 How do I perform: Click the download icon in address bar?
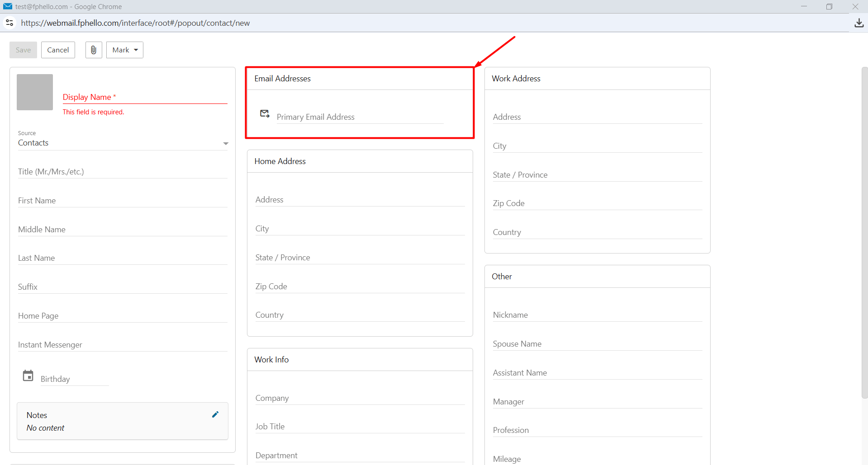tap(859, 23)
